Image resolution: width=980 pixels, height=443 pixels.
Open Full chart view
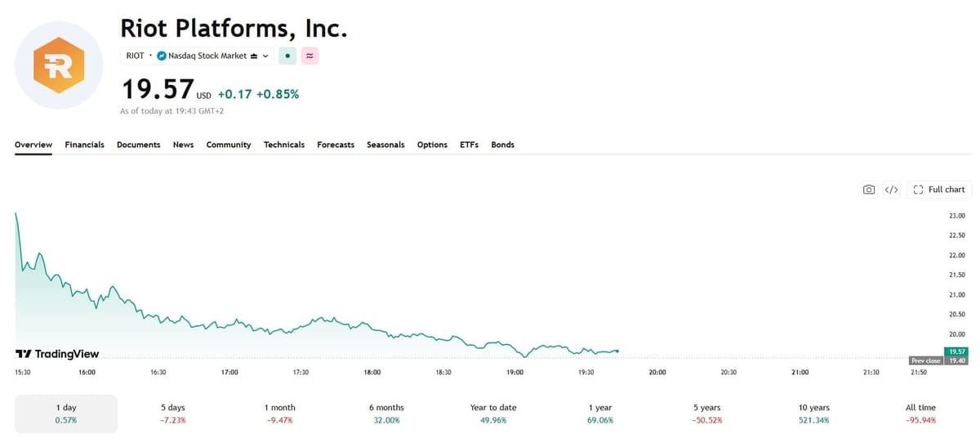coord(939,190)
